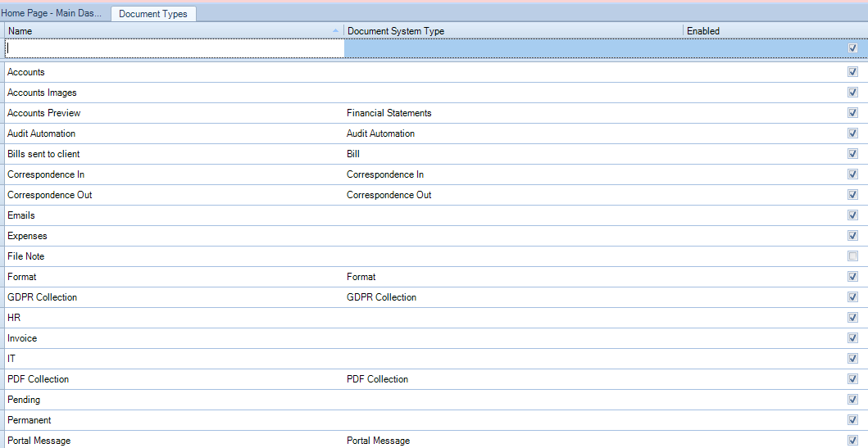This screenshot has height=448, width=868.
Task: Click the Name column sort arrow
Action: tap(335, 31)
